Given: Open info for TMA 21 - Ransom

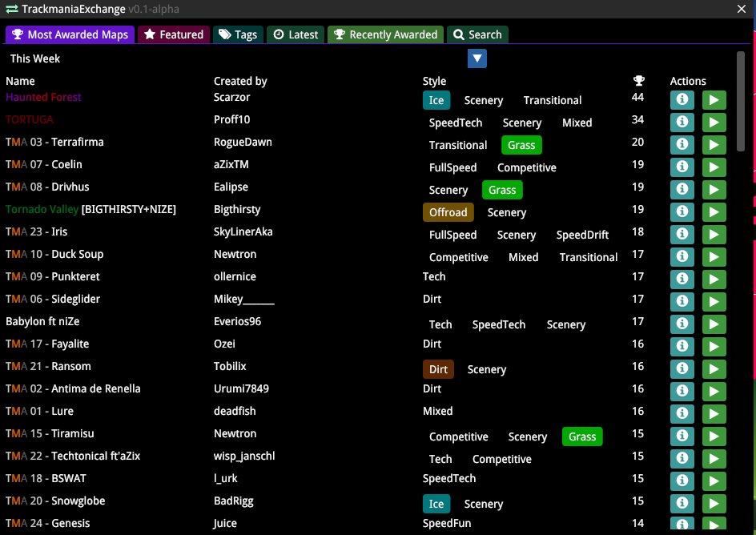Looking at the screenshot, I should click(x=682, y=368).
